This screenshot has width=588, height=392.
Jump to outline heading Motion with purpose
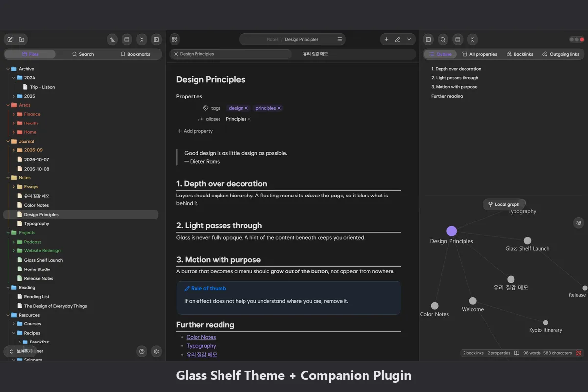click(454, 87)
